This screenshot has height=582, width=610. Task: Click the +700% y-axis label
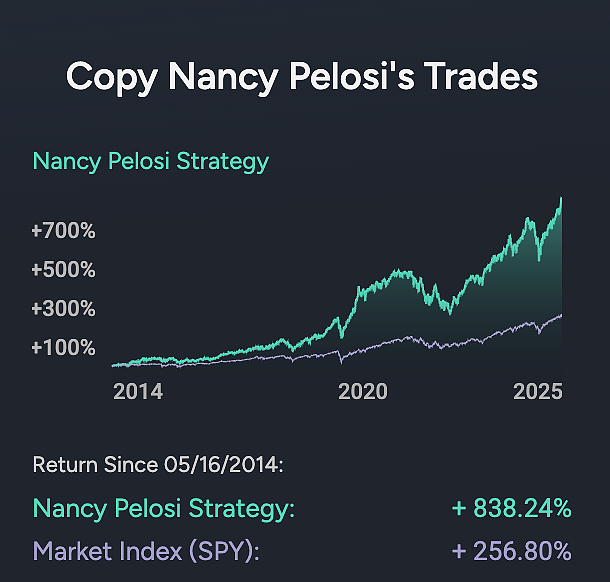point(63,231)
